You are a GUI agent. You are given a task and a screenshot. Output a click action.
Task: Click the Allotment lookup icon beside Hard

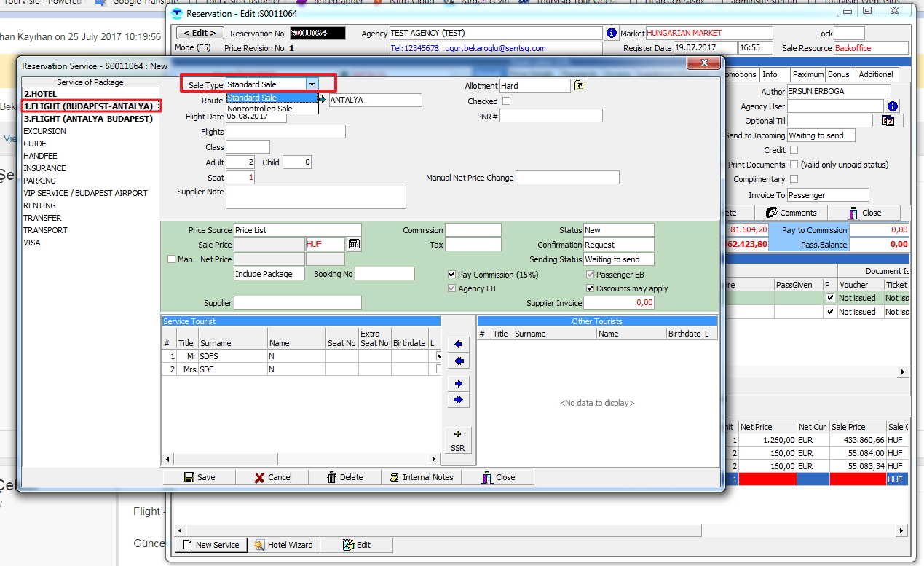[580, 86]
